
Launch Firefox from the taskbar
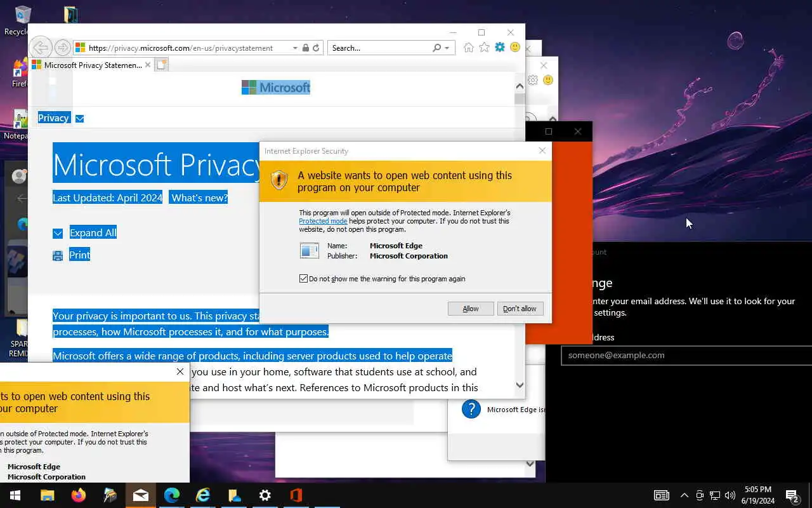tap(78, 495)
